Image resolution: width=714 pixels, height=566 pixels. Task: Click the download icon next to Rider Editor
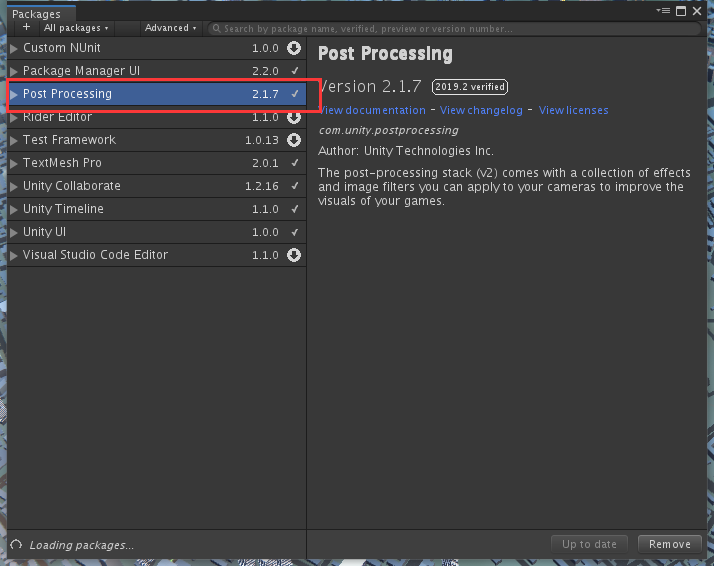point(294,117)
